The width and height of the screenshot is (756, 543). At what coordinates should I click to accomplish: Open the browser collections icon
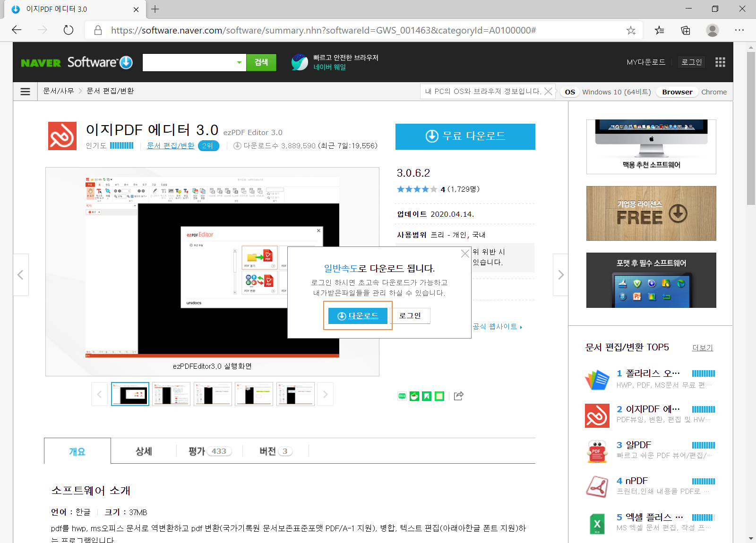(x=686, y=30)
